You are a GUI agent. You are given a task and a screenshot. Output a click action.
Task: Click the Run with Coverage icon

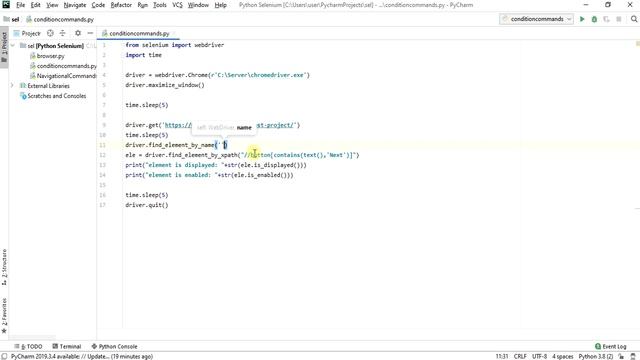[607, 19]
